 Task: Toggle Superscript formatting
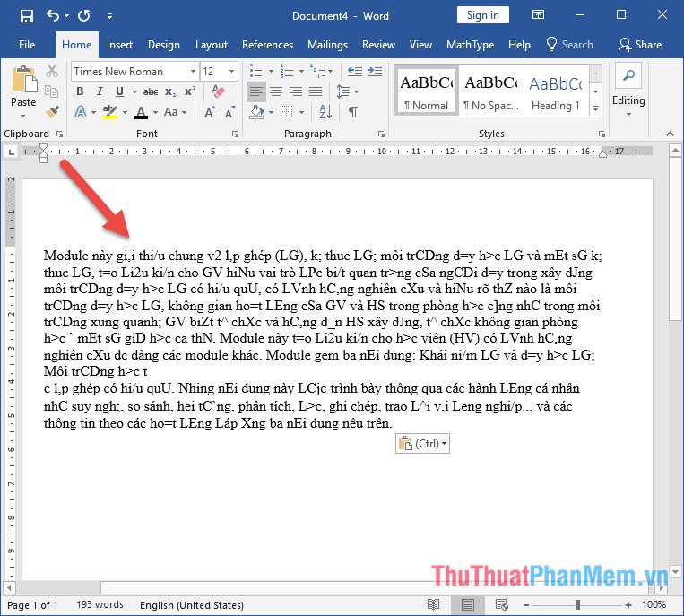point(190,91)
